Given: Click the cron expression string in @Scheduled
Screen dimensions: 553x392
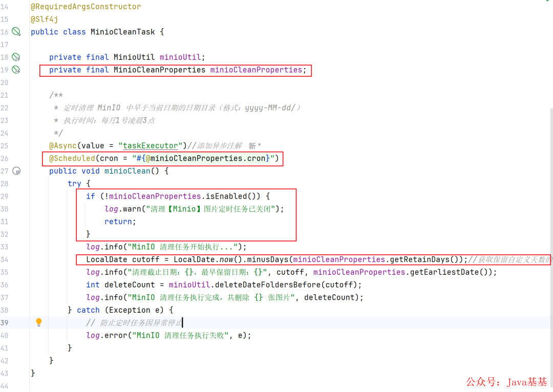Looking at the screenshot, I should tap(203, 158).
